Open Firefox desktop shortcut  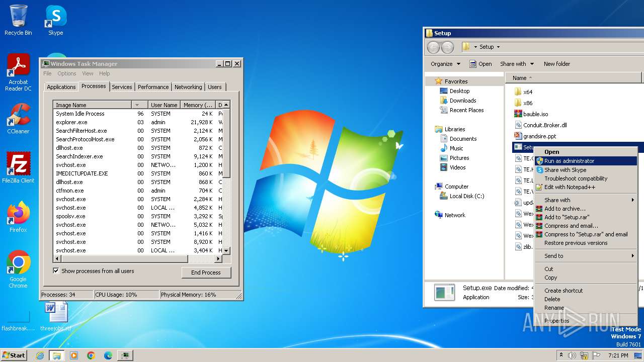[18, 217]
